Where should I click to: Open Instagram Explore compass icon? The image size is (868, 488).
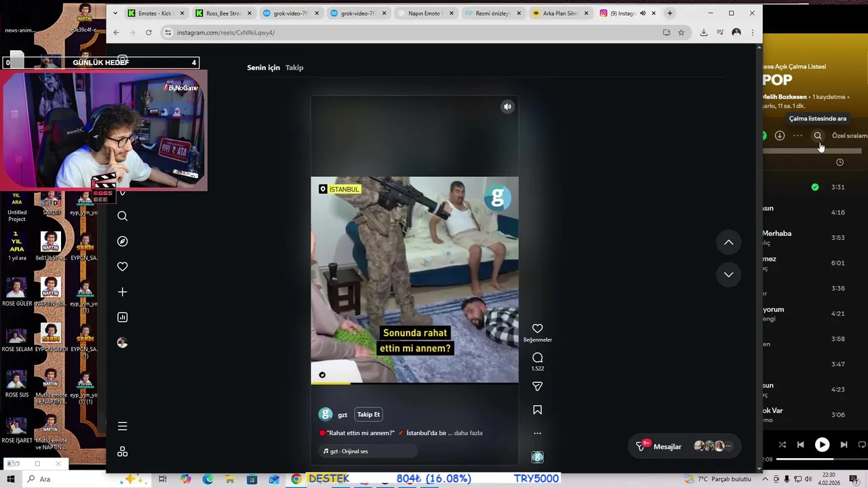tap(122, 241)
